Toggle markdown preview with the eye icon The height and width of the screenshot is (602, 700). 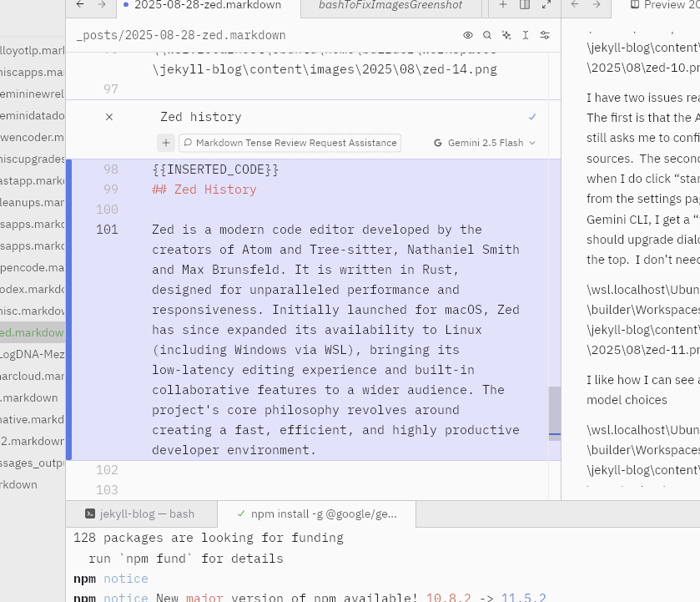pyautogui.click(x=468, y=35)
